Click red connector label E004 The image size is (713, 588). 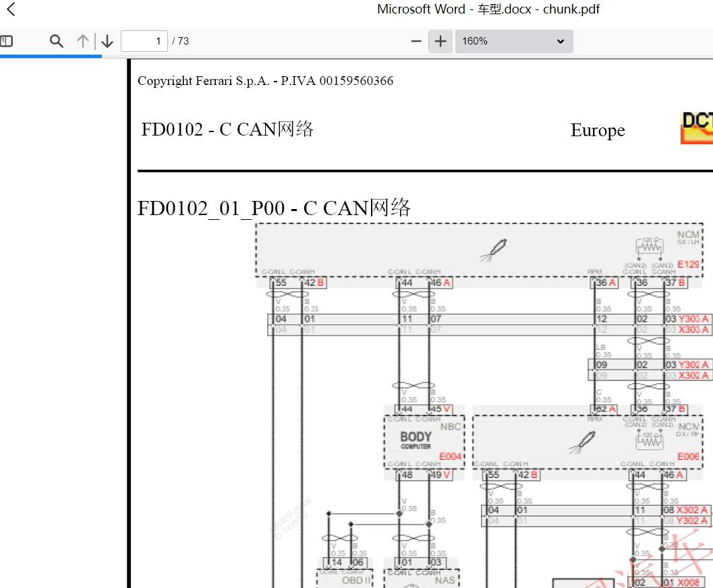pyautogui.click(x=450, y=457)
